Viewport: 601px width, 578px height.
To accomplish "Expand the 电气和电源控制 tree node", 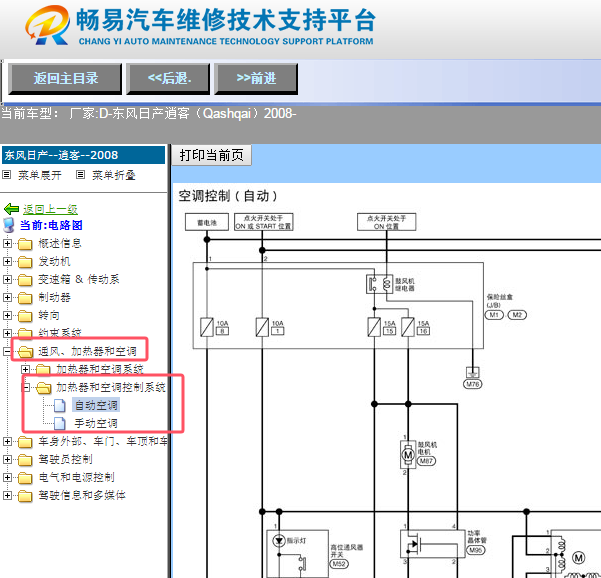I will click(7, 477).
